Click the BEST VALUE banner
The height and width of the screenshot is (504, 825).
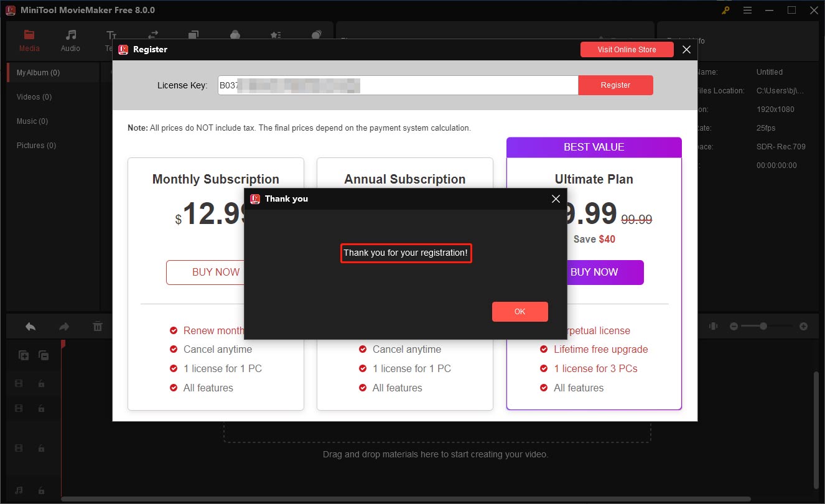[594, 147]
